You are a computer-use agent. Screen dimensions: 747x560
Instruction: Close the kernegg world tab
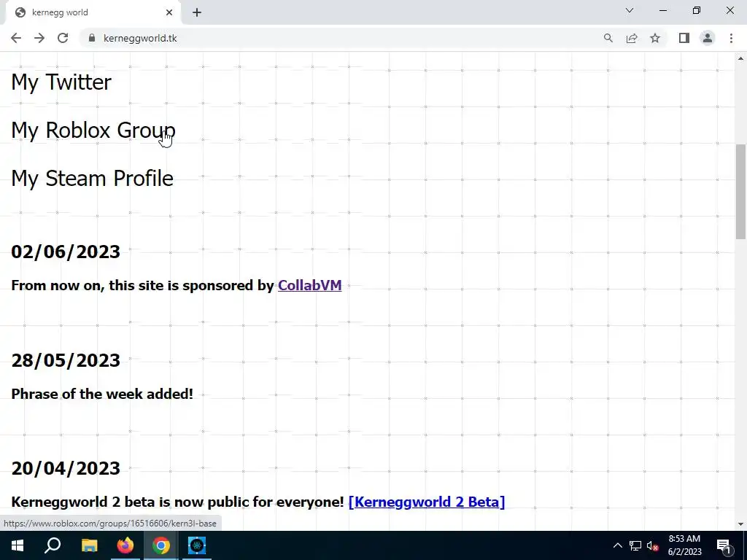pyautogui.click(x=169, y=12)
